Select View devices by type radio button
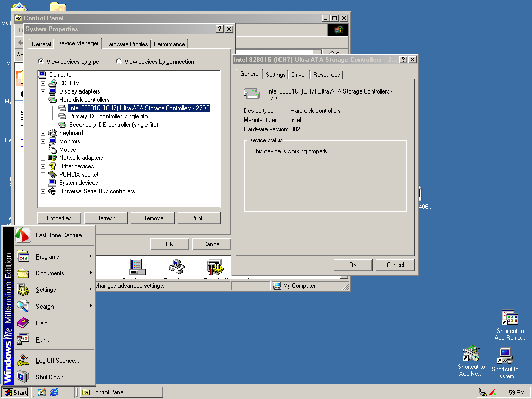The width and height of the screenshot is (532, 399). click(41, 61)
